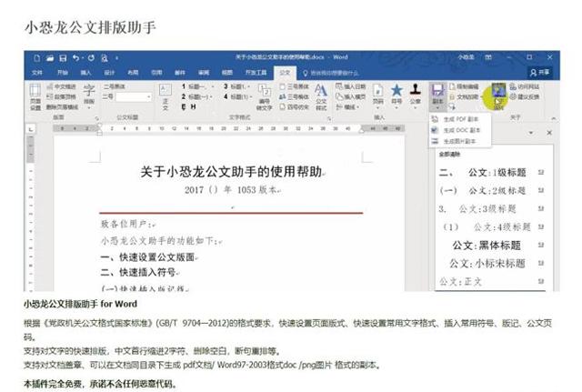Viewport: 582px width, 392px height.
Task: Save the document with the floppy disk icon
Action: point(63,58)
